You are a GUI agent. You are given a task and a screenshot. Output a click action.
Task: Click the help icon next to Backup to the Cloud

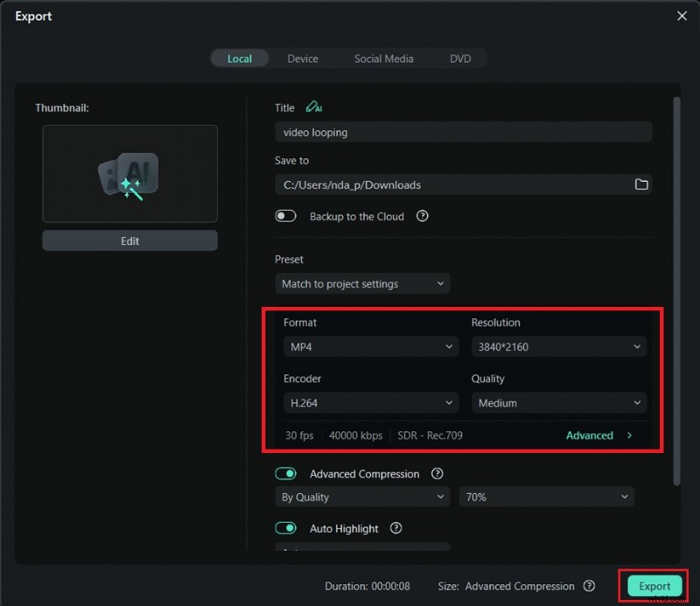(x=422, y=216)
